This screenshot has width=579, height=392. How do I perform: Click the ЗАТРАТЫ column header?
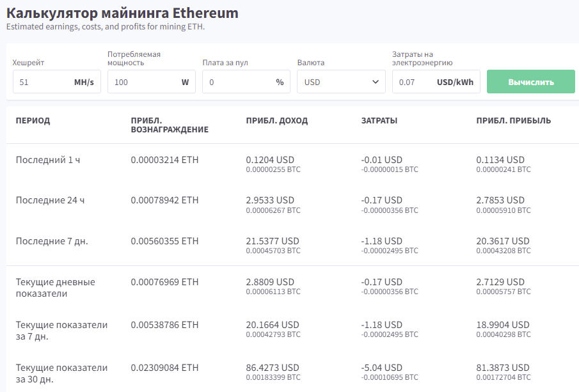coord(379,121)
